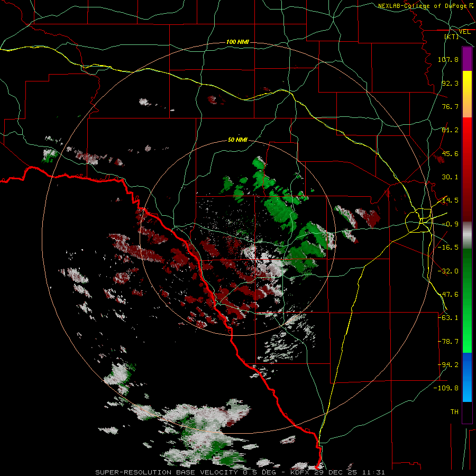Click the 30.1 velocity scale value
This screenshot has height=476, width=476.
click(x=450, y=177)
